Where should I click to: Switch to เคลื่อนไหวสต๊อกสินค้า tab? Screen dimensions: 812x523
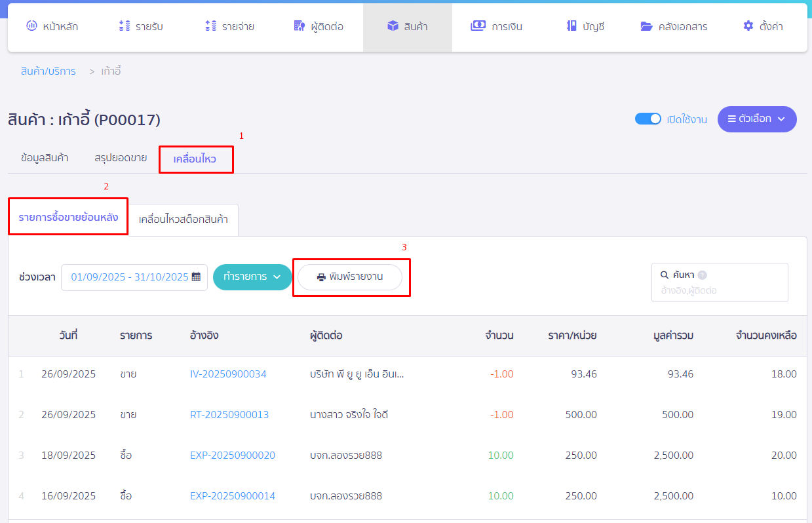[x=183, y=220]
